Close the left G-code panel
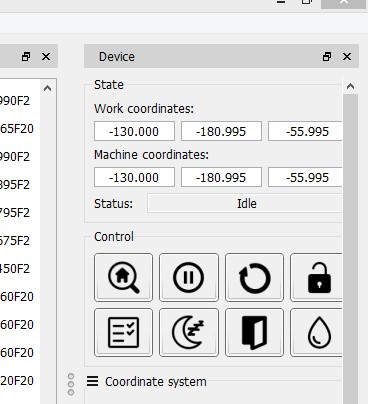Image resolution: width=368 pixels, height=404 pixels. point(46,57)
